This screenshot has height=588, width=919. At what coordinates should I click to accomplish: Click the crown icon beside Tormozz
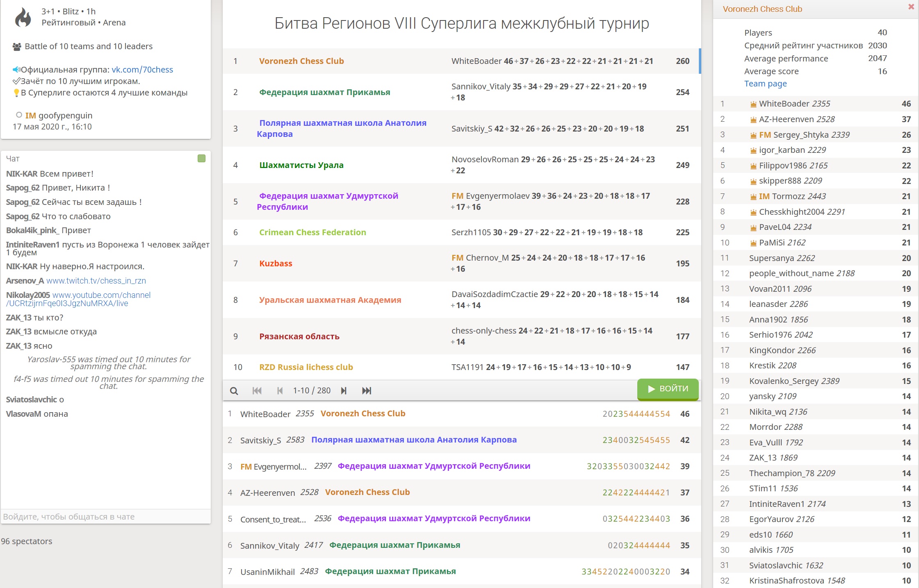pyautogui.click(x=753, y=197)
